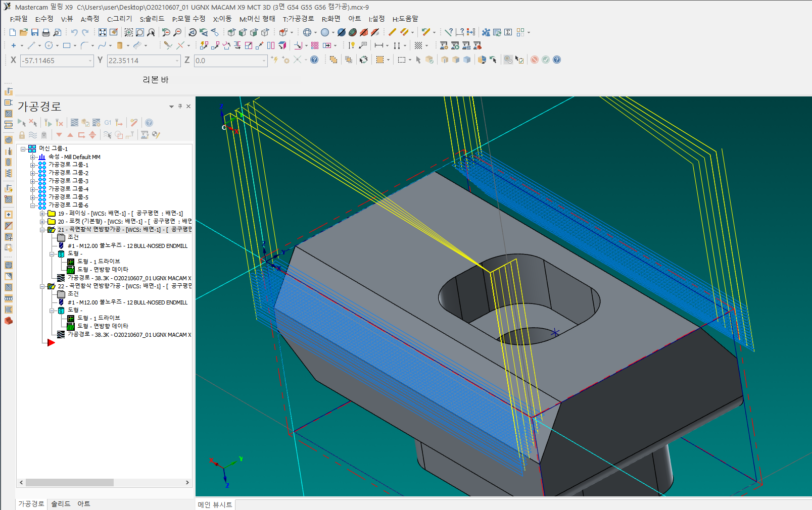The image size is (812, 510).
Task: Expand the 가공경로 그룹-5 node
Action: (32, 197)
